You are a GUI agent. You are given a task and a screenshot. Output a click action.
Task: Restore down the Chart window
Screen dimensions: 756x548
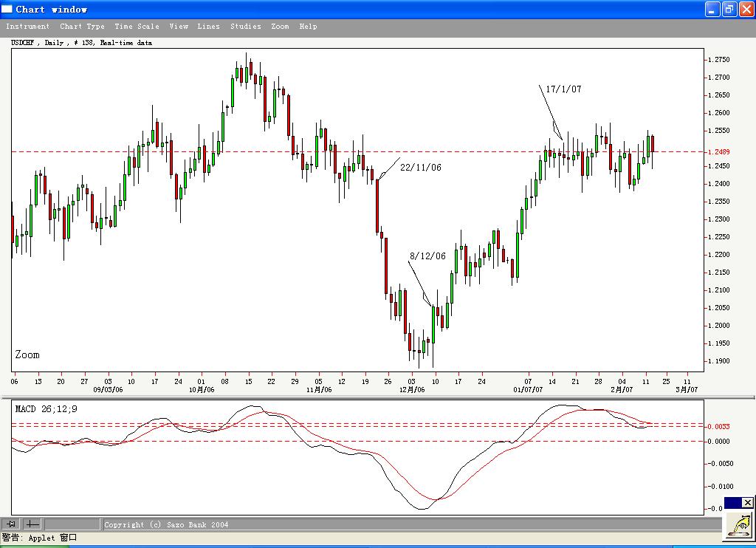pos(729,9)
